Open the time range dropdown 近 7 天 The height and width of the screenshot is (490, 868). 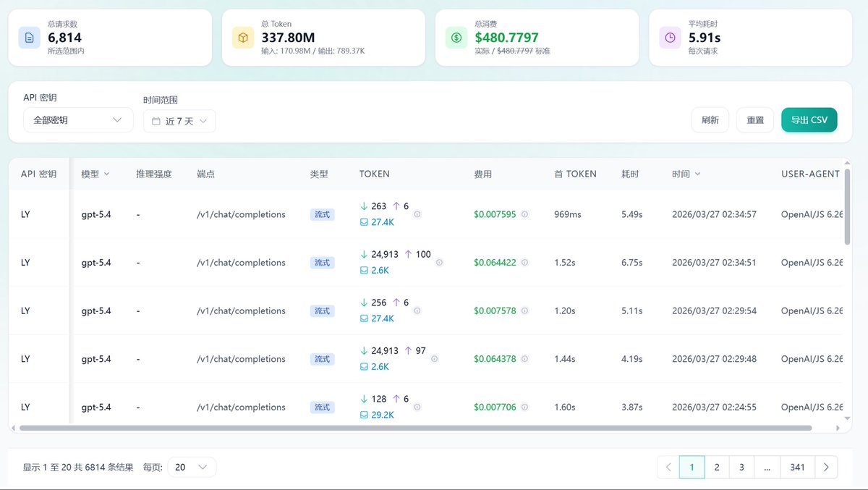(179, 122)
